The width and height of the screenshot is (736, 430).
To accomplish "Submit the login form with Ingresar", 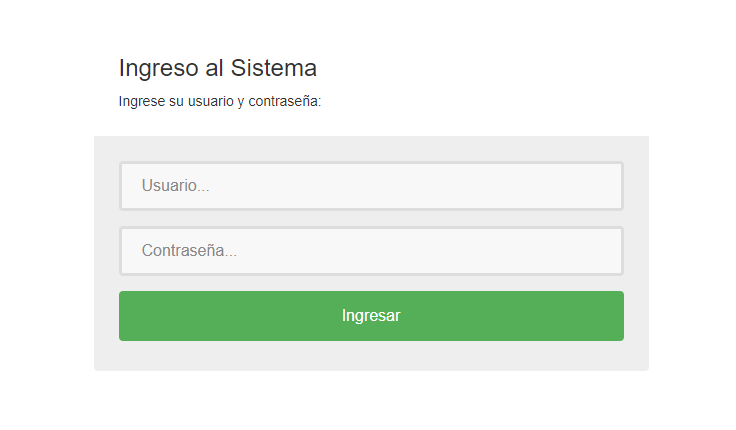I will coord(371,316).
